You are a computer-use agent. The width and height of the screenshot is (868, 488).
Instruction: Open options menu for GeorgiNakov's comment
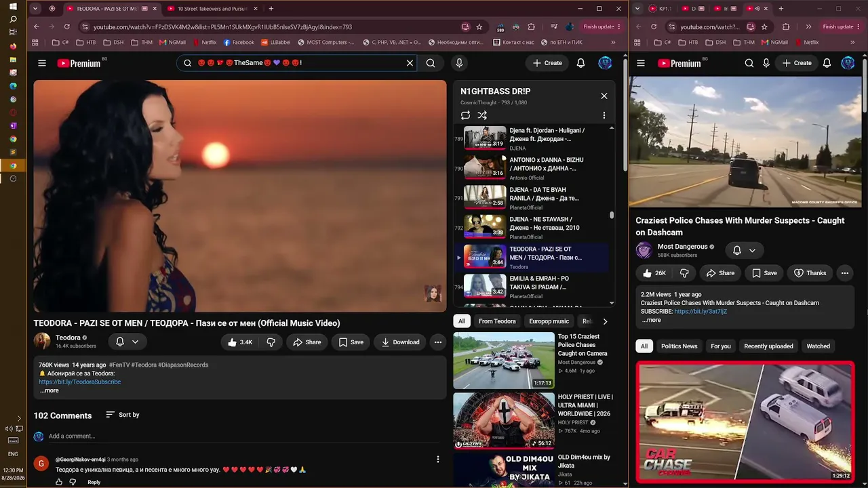point(438,460)
